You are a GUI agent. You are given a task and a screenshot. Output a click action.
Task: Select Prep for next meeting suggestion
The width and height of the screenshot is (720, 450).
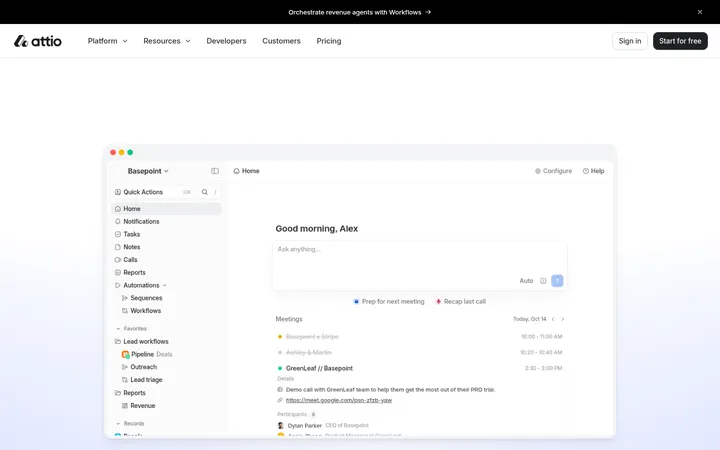click(x=388, y=302)
